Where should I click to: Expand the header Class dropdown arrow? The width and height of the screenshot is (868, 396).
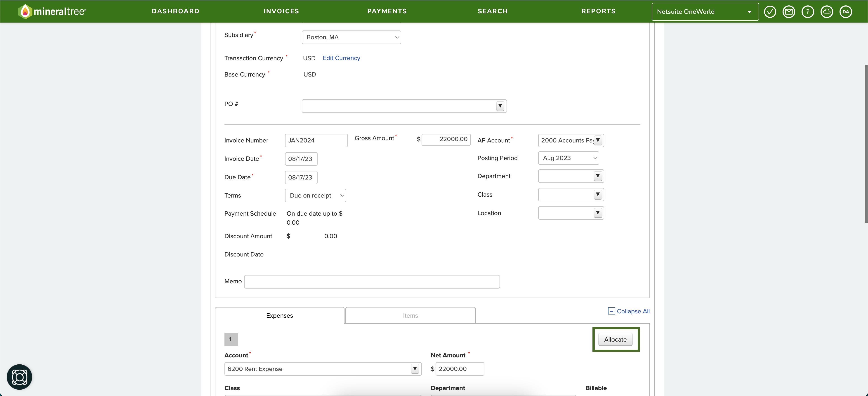click(598, 194)
